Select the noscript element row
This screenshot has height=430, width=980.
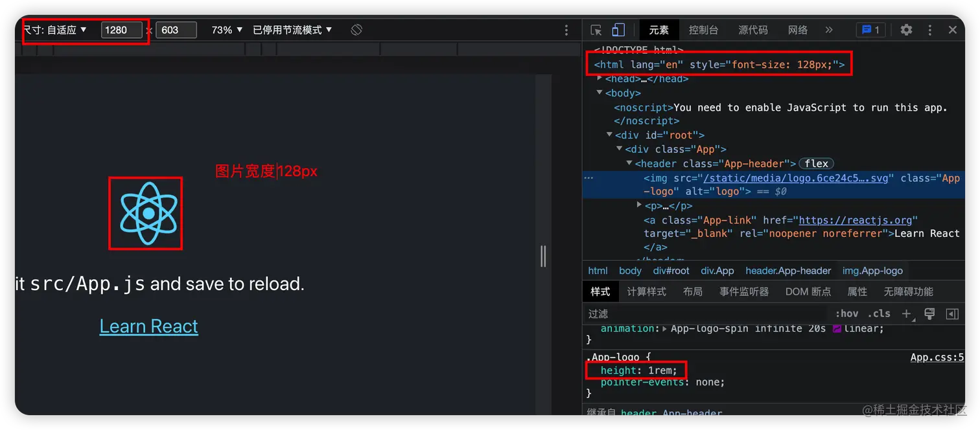(x=780, y=114)
